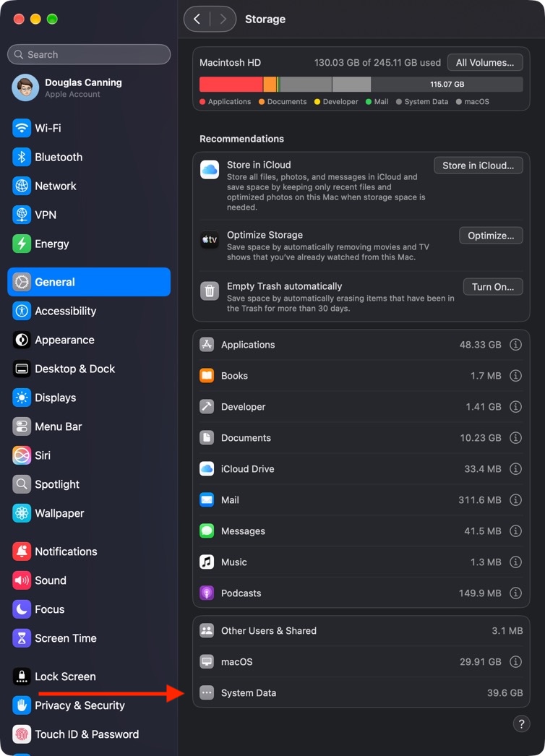
Task: Open Spotlight settings
Action: (x=89, y=484)
